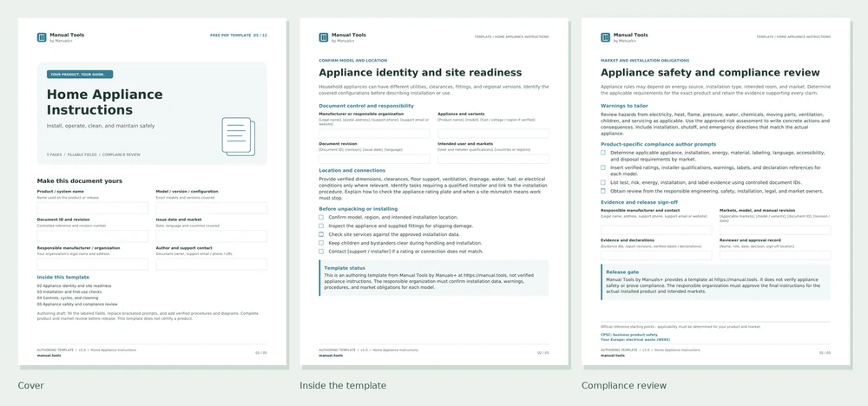Click the 'Template status' note heading
This screenshot has height=406, width=868.
click(345, 268)
